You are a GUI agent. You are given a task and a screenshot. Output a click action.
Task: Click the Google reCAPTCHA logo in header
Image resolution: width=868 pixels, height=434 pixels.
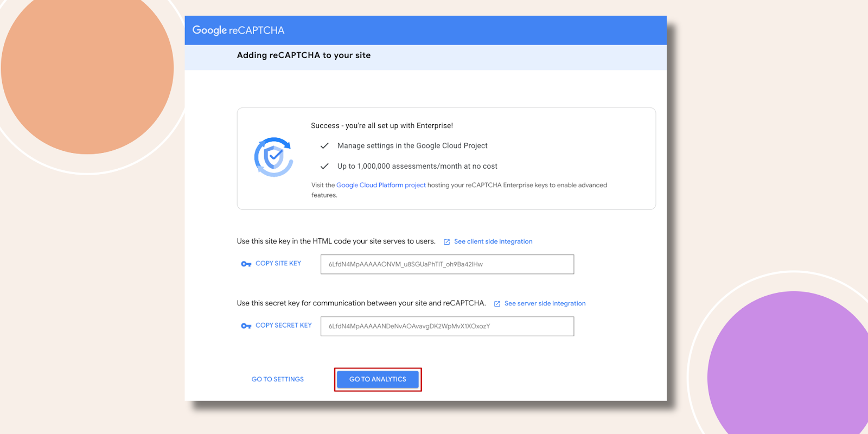[x=238, y=30]
